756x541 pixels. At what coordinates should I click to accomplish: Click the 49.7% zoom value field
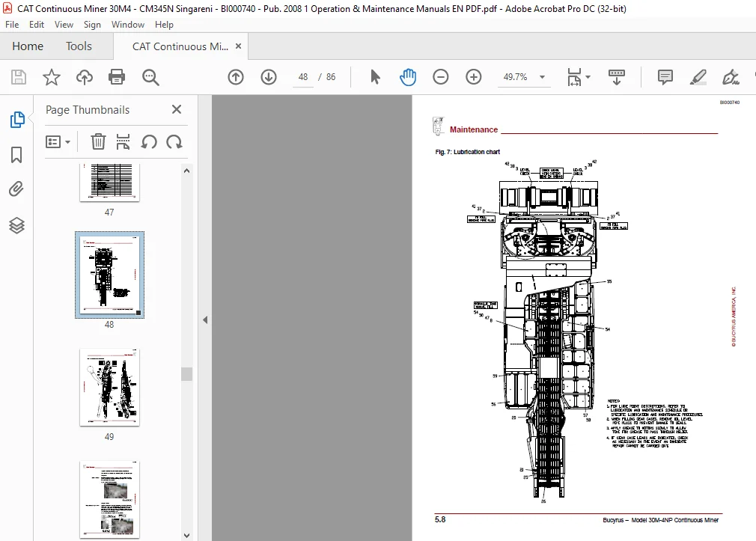tap(516, 77)
